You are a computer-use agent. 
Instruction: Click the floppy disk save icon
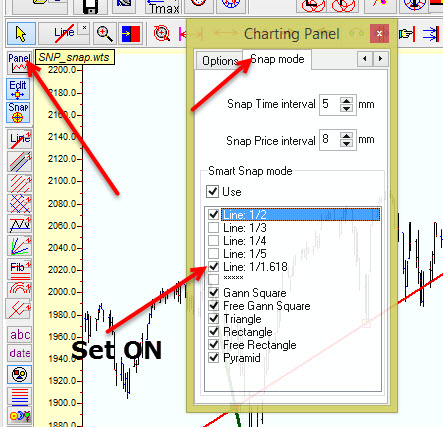(90, 7)
